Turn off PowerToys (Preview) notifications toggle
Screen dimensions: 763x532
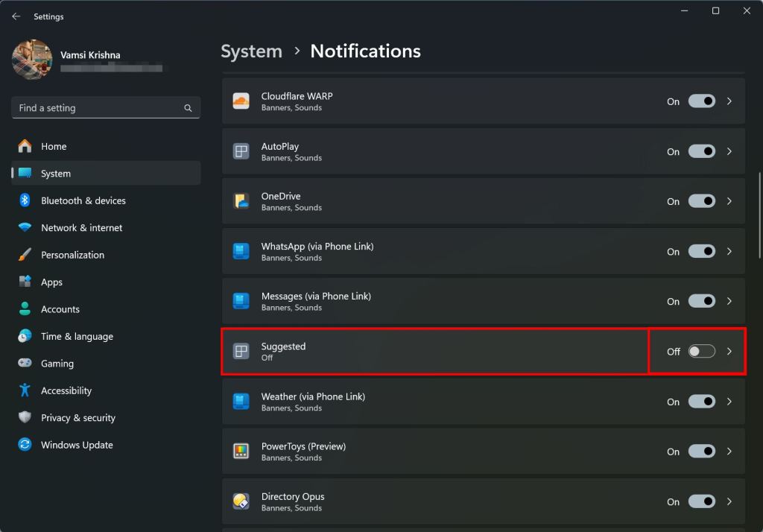(702, 452)
